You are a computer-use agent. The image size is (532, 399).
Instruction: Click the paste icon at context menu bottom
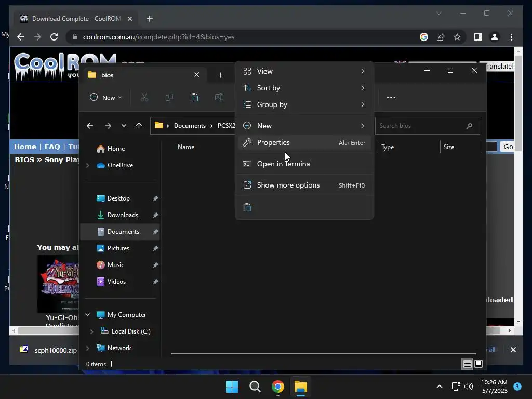247,207
